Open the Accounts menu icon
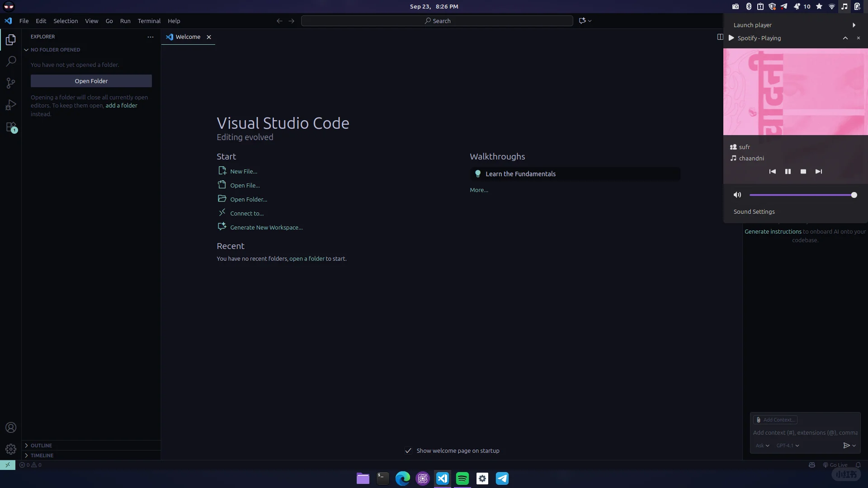The width and height of the screenshot is (868, 488). (x=11, y=427)
